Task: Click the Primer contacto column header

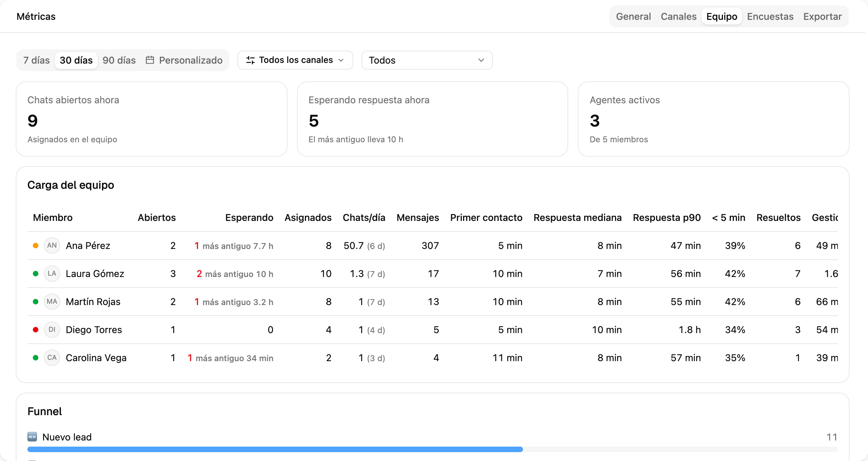Action: pyautogui.click(x=486, y=218)
